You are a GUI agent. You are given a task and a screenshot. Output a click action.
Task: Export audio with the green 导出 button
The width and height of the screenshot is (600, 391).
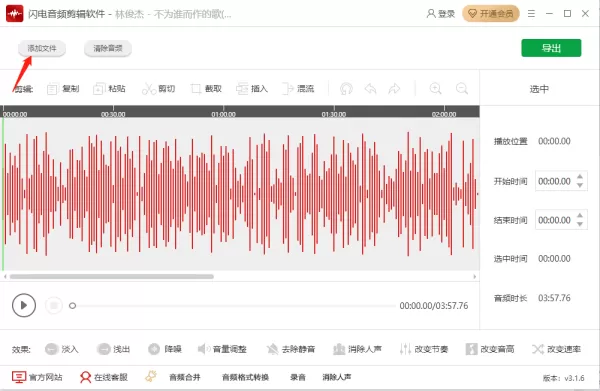pyautogui.click(x=551, y=48)
